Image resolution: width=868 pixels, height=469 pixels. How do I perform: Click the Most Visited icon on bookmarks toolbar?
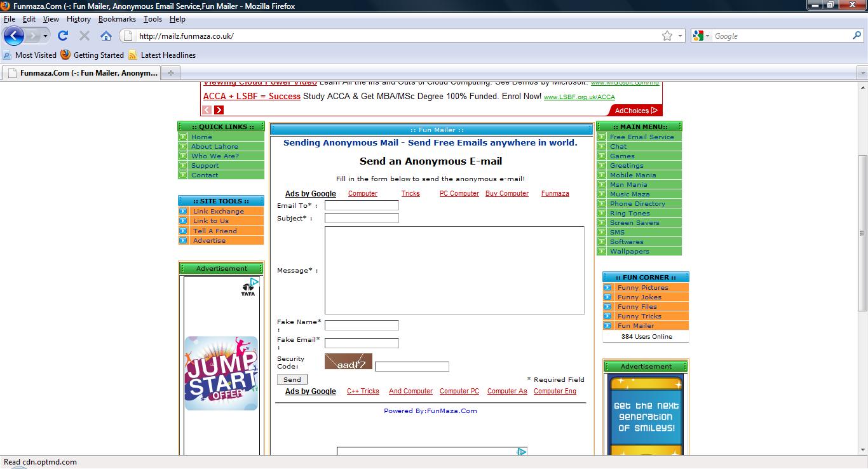(x=6, y=55)
